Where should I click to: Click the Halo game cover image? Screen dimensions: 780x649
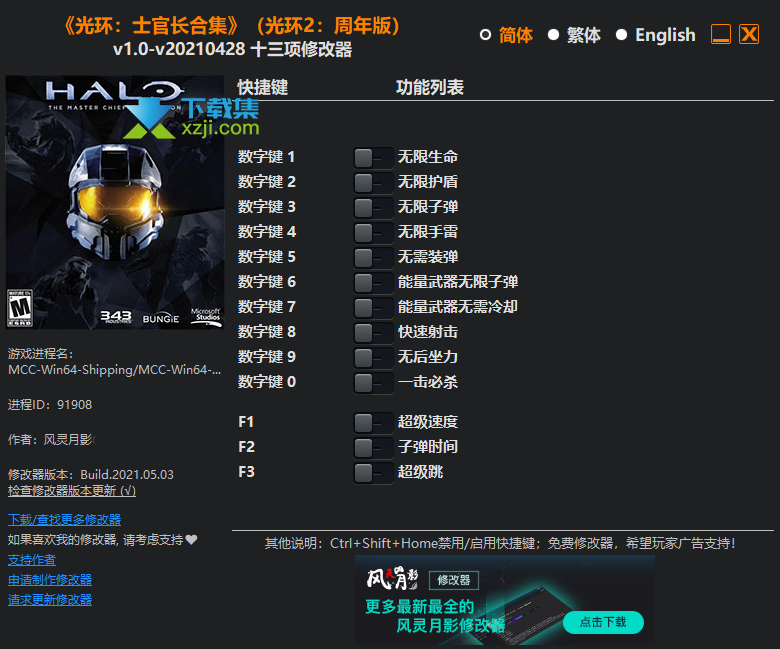[x=115, y=202]
